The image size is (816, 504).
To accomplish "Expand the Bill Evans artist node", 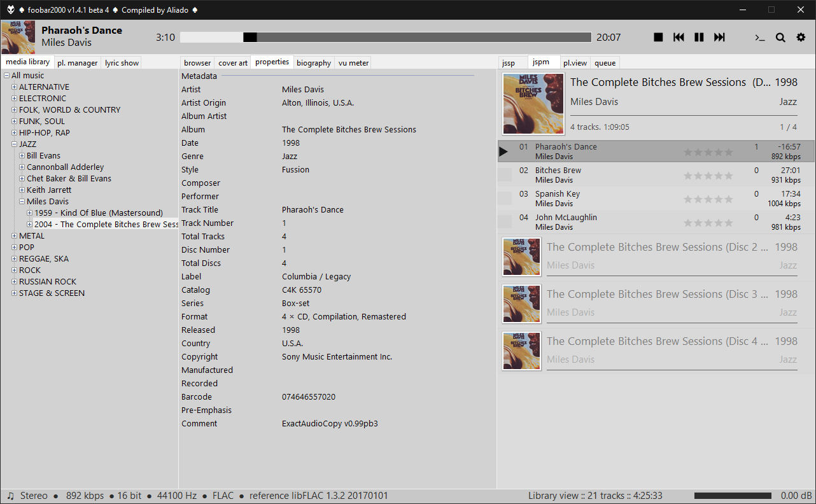I will pyautogui.click(x=22, y=156).
